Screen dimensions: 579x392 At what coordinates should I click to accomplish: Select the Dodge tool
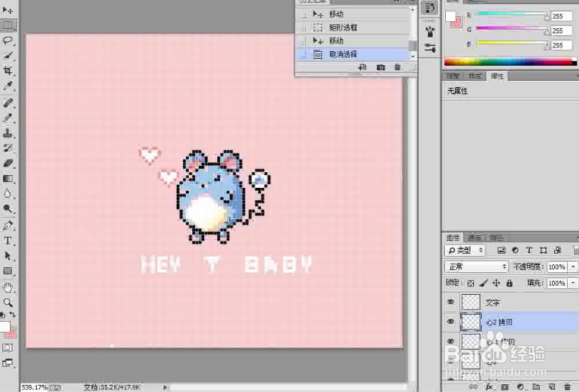[x=8, y=208]
